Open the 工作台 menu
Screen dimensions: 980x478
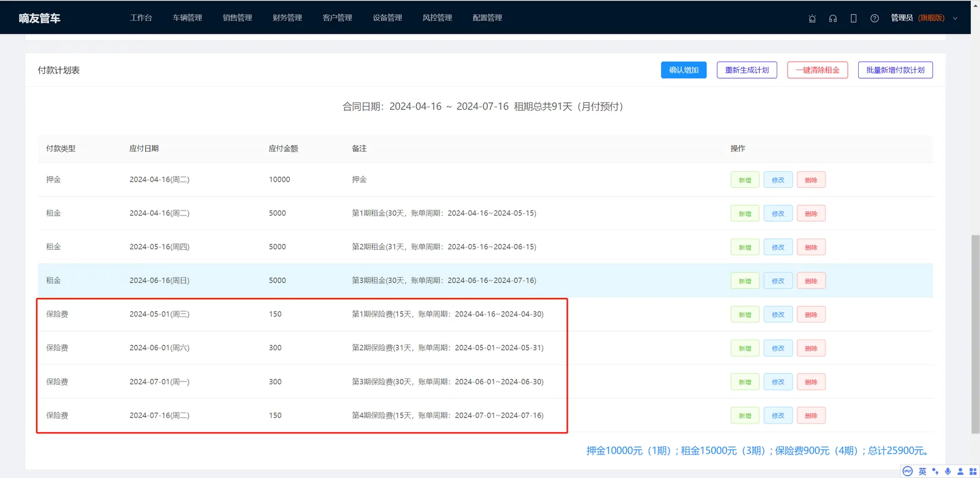141,18
